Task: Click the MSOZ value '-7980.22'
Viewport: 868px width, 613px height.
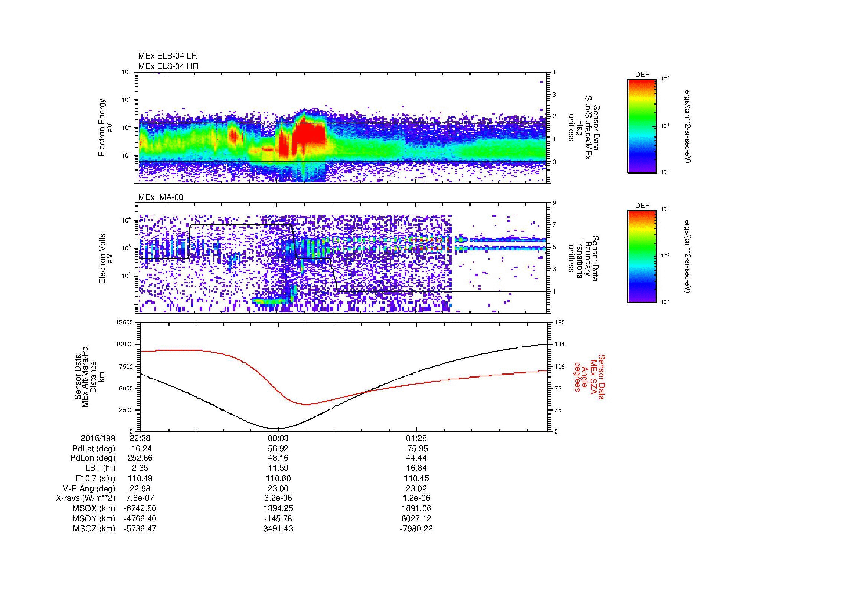Action: 416,529
